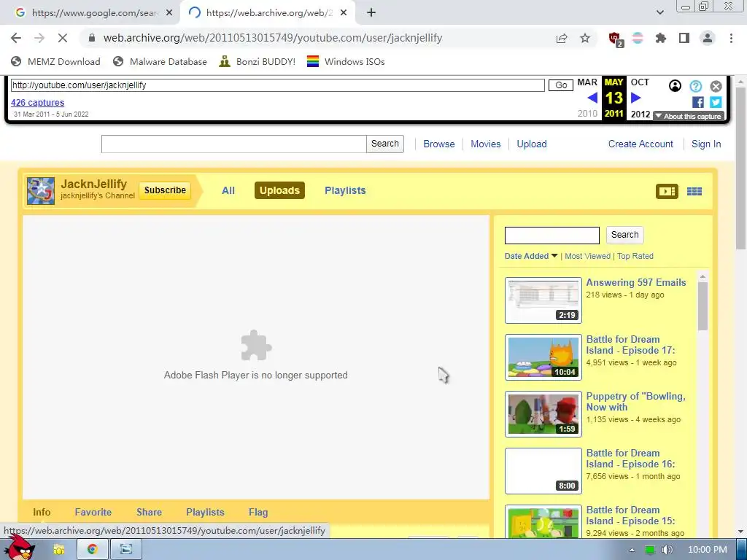Open the Movies link
The width and height of the screenshot is (747, 560).
point(485,144)
